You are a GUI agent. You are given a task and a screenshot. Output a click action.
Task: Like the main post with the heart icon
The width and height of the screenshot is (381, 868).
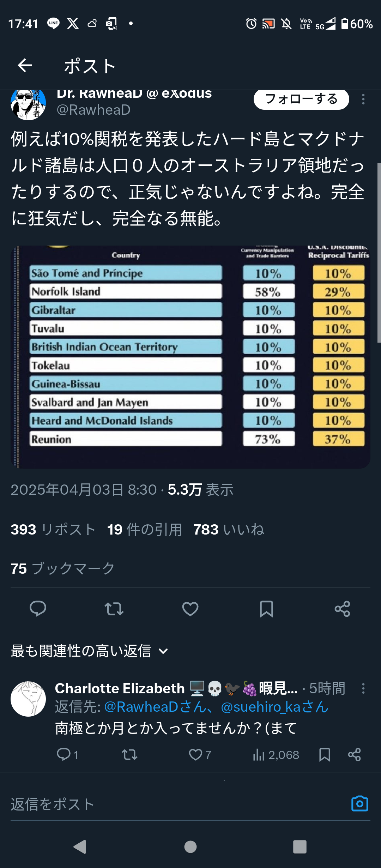(190, 609)
